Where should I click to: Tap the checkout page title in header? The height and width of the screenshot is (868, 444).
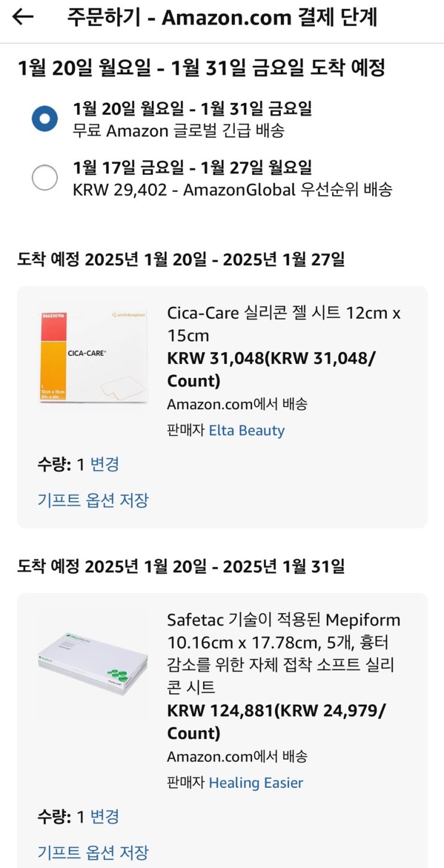[x=222, y=17]
